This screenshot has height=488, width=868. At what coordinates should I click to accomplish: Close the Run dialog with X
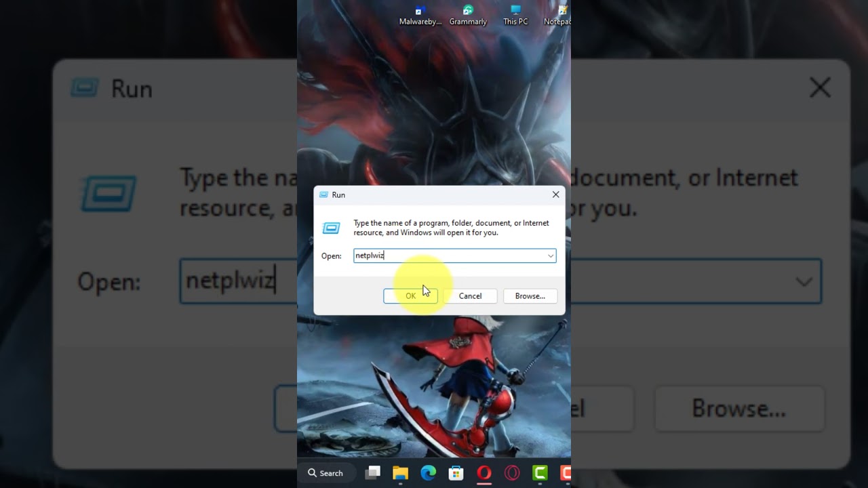(555, 195)
